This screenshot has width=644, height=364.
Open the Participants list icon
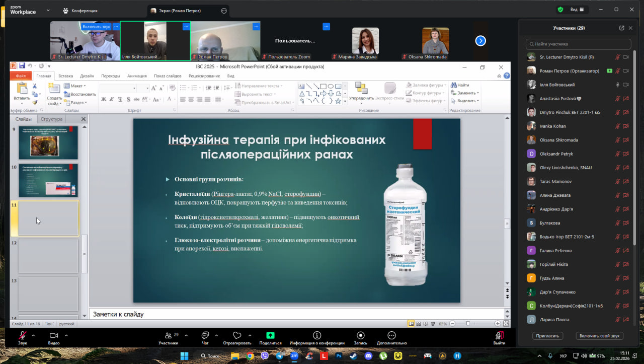[168, 335]
